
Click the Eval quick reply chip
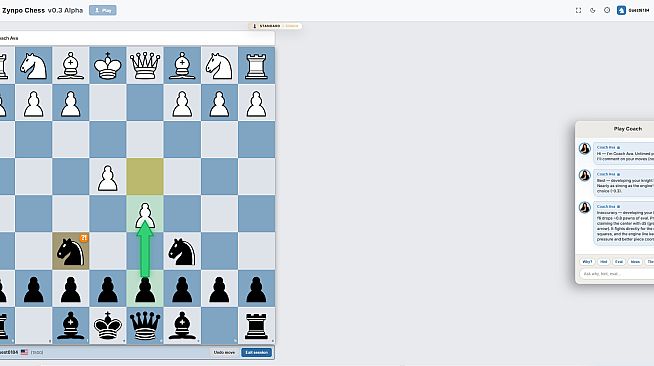[619, 262]
